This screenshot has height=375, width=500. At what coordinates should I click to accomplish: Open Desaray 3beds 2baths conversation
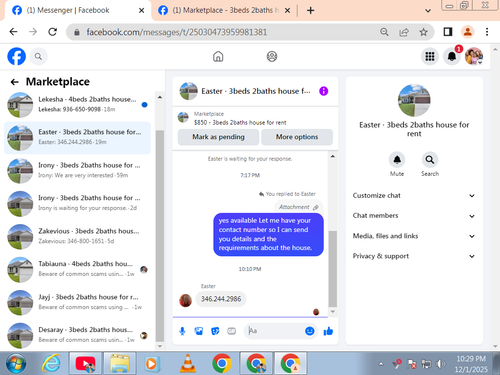77,335
